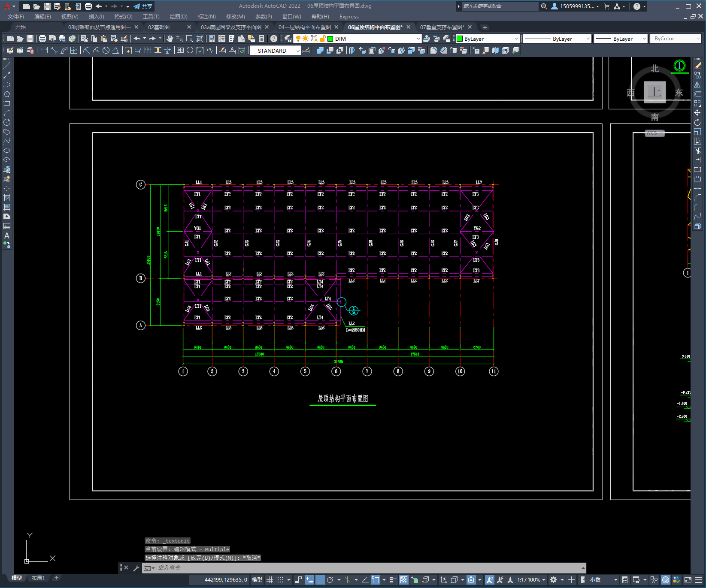Click the green layer color swatch

(x=330, y=39)
